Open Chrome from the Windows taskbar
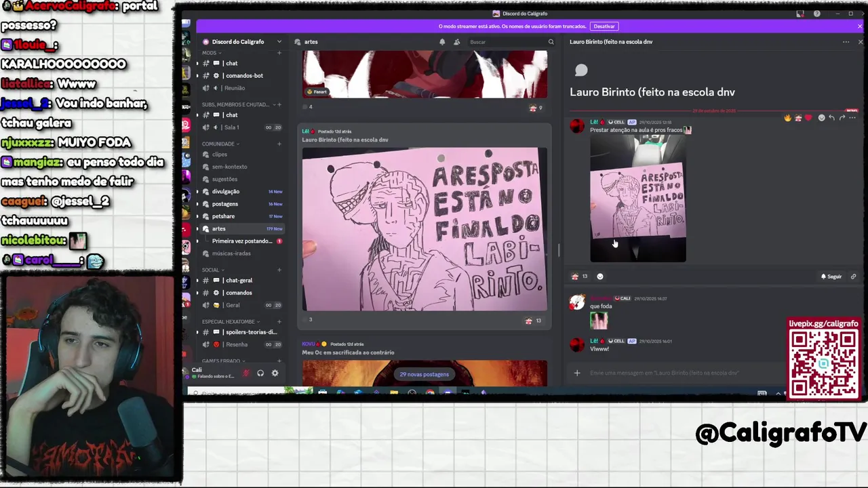 (x=430, y=392)
